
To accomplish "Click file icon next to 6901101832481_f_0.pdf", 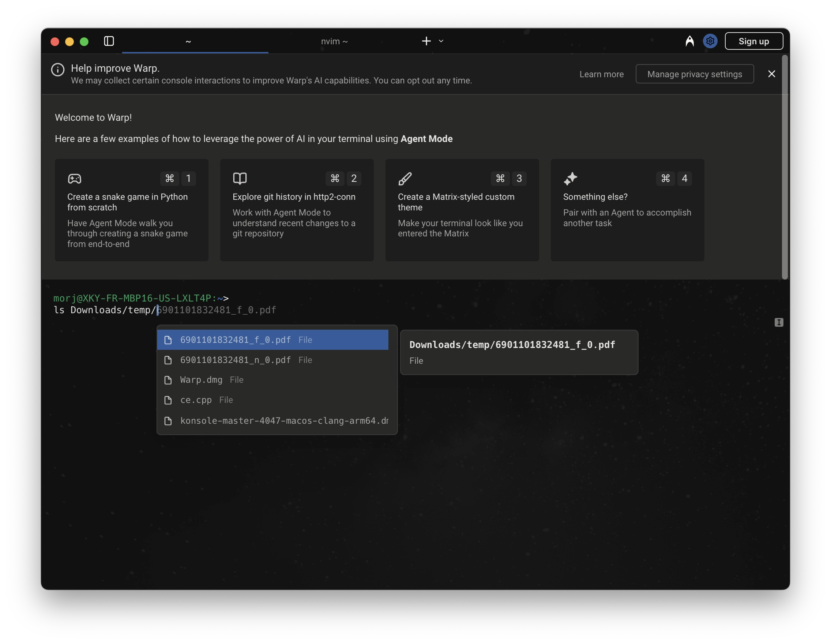I will click(168, 340).
